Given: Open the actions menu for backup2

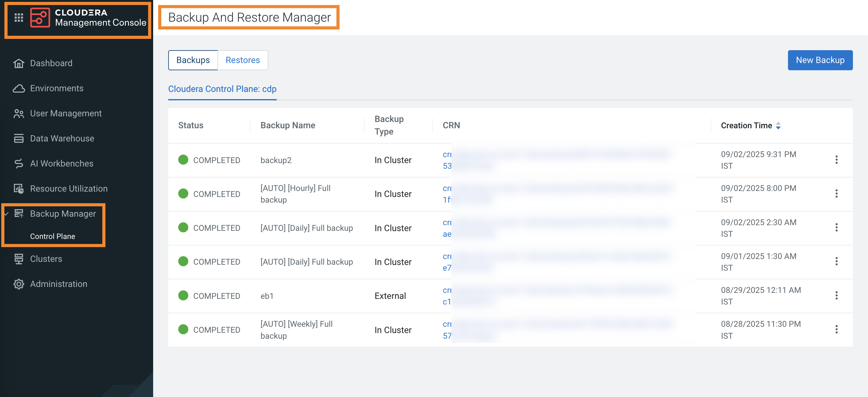Looking at the screenshot, I should (837, 160).
